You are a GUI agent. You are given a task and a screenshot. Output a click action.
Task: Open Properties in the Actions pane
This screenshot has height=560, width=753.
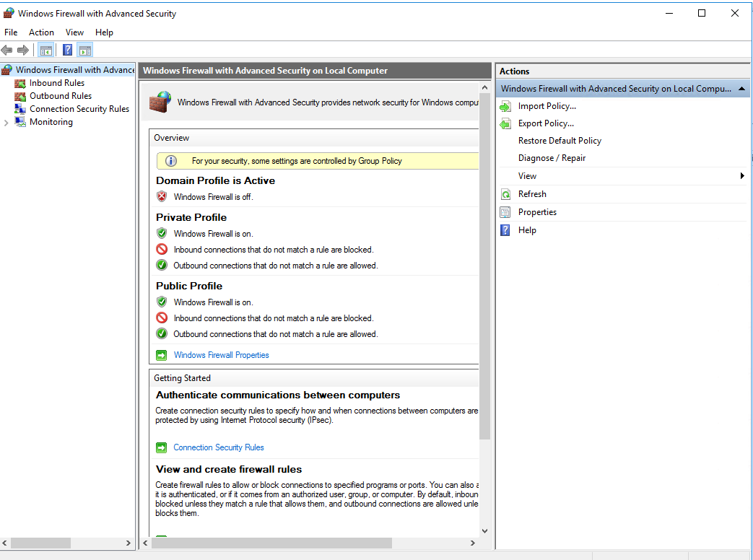click(537, 212)
